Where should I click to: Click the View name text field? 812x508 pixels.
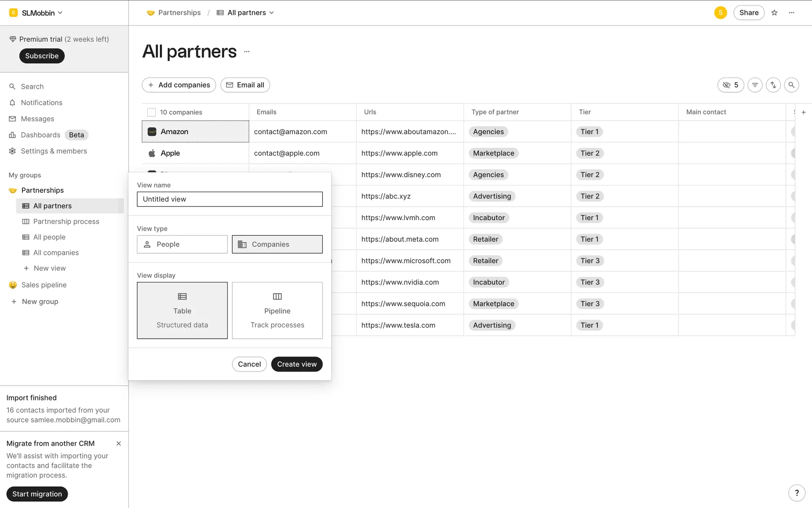click(x=230, y=199)
